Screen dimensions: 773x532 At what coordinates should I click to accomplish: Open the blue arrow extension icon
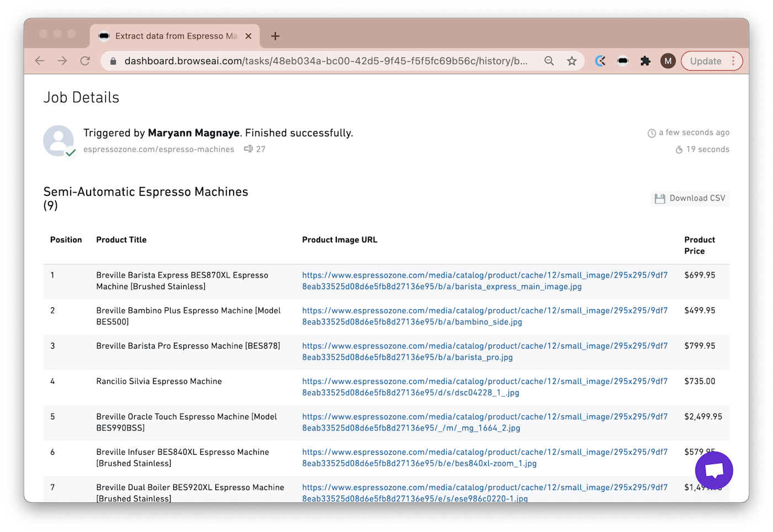click(x=601, y=61)
